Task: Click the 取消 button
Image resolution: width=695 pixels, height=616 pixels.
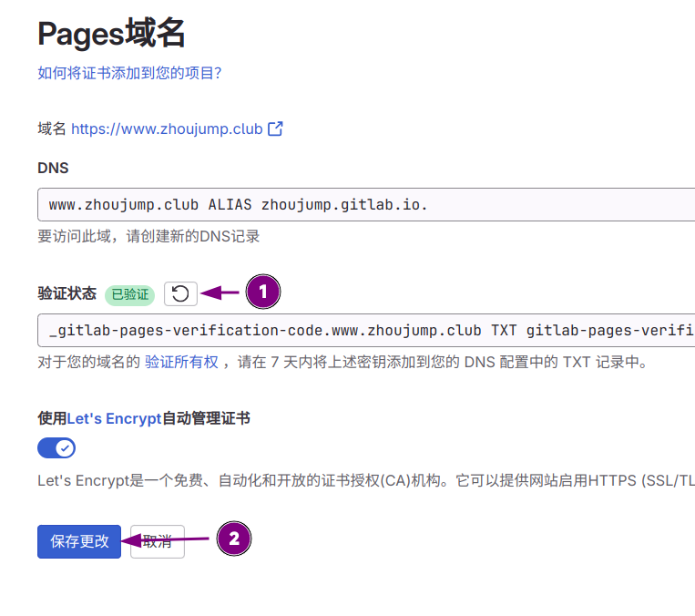Action: tap(158, 541)
